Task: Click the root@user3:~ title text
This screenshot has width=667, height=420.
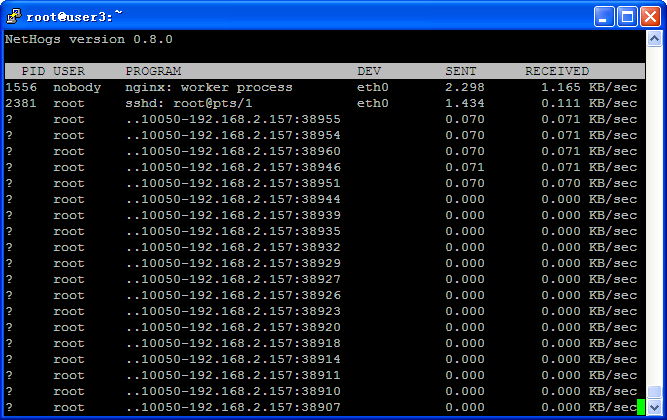Action: pos(74,17)
